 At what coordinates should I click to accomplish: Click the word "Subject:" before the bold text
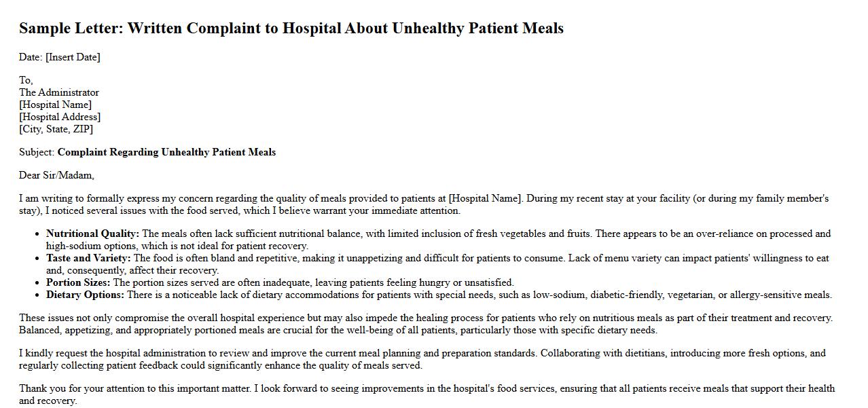point(37,152)
